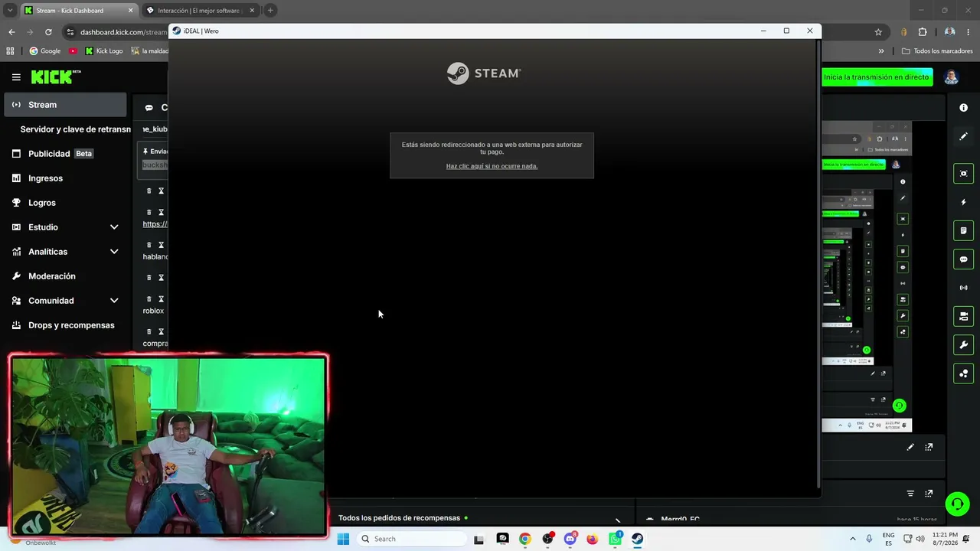
Task: Click the browser back arrow
Action: 11,32
